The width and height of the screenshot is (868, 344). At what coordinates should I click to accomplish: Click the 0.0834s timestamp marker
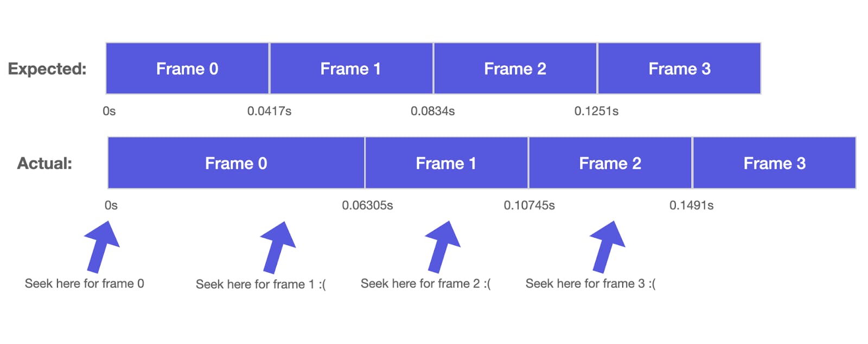432,111
